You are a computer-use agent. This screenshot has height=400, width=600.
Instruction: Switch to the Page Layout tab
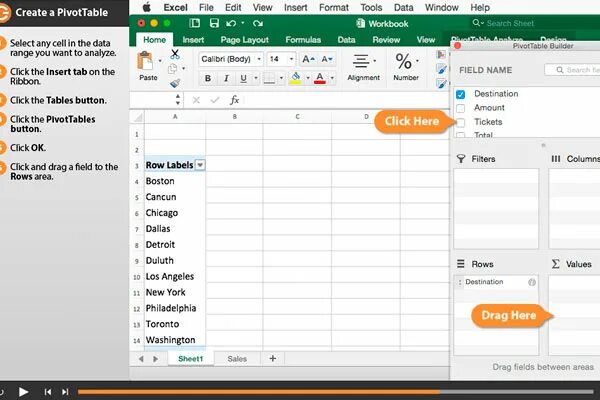(x=245, y=40)
